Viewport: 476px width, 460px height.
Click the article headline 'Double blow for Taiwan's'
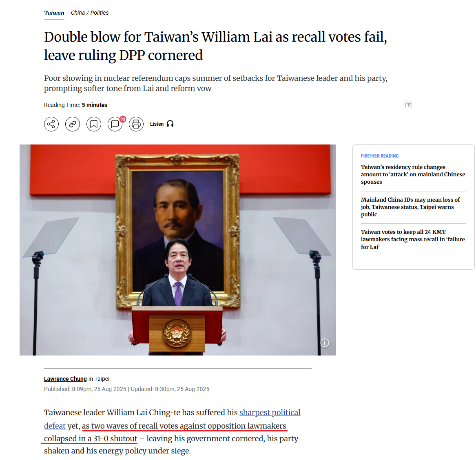pyautogui.click(x=215, y=46)
